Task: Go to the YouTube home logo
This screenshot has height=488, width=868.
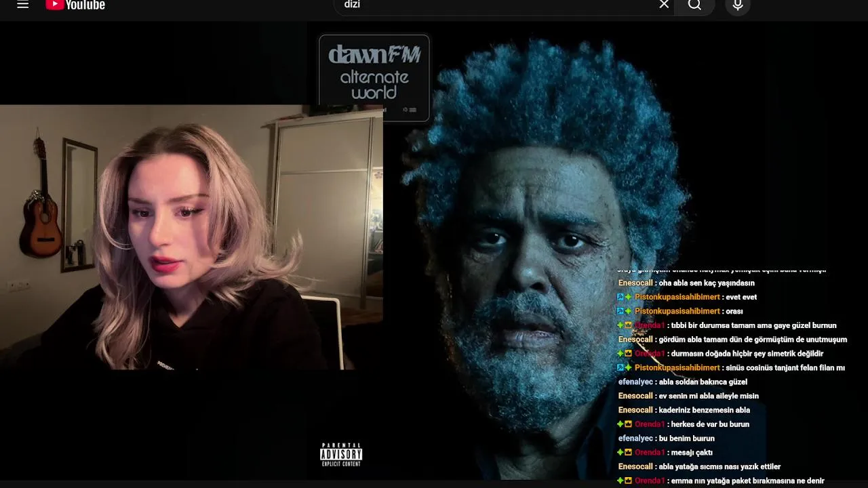Action: point(75,5)
